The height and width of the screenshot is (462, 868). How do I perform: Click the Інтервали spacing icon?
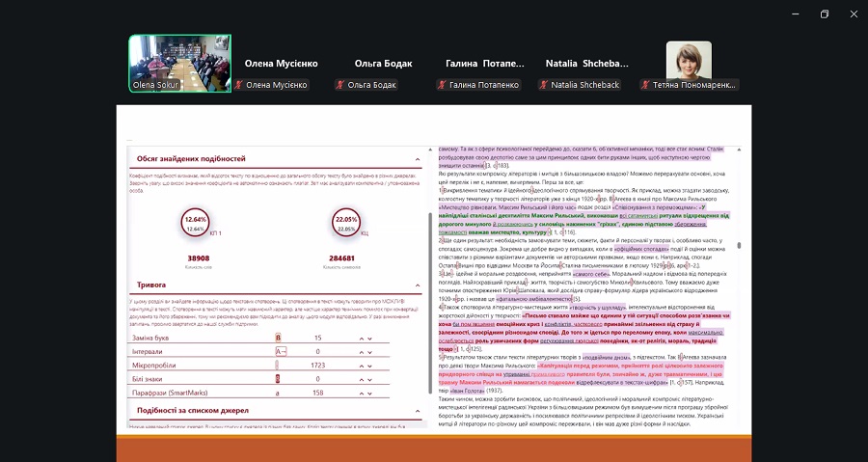click(x=280, y=352)
